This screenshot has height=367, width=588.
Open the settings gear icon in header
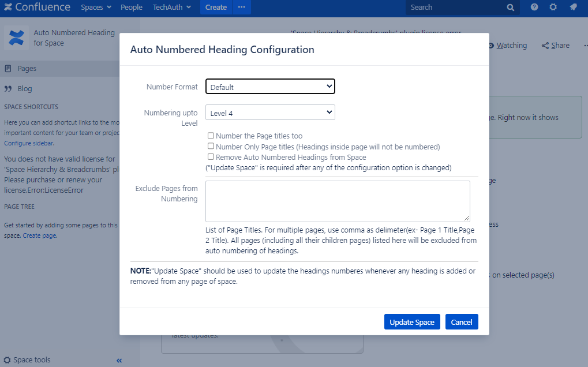[553, 7]
